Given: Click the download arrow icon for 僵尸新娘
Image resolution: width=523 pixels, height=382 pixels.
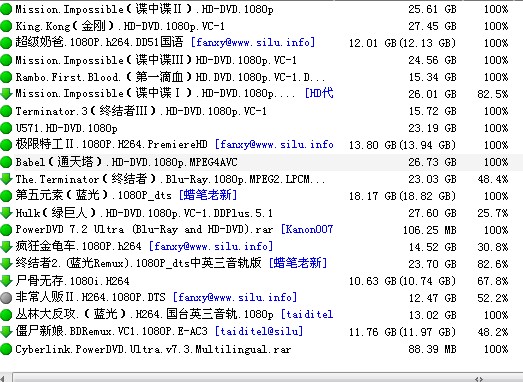Looking at the screenshot, I should tap(6, 332).
